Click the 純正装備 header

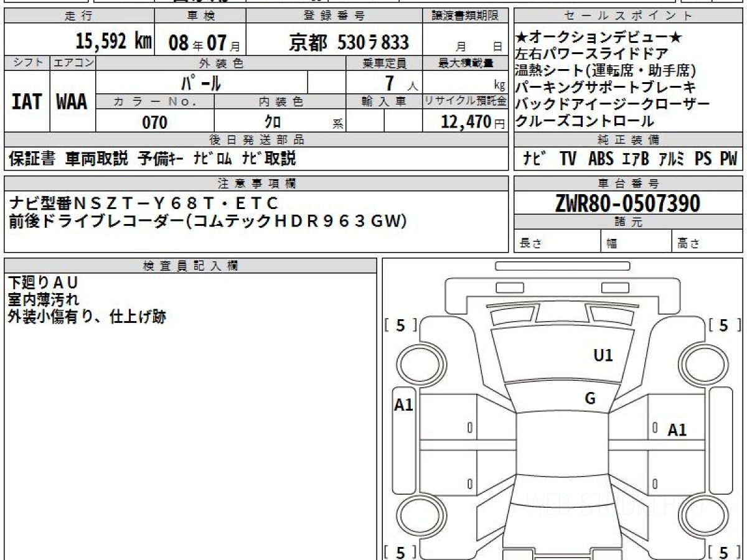pos(627,141)
